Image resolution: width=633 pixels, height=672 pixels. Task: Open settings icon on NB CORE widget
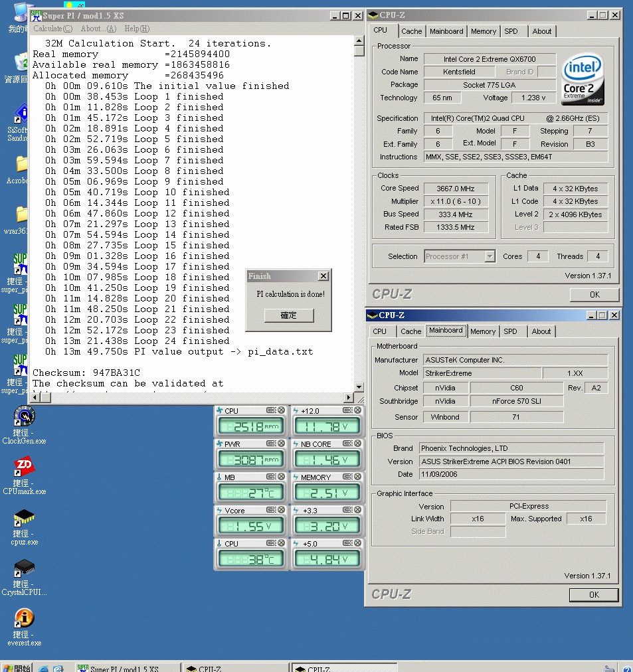[347, 443]
